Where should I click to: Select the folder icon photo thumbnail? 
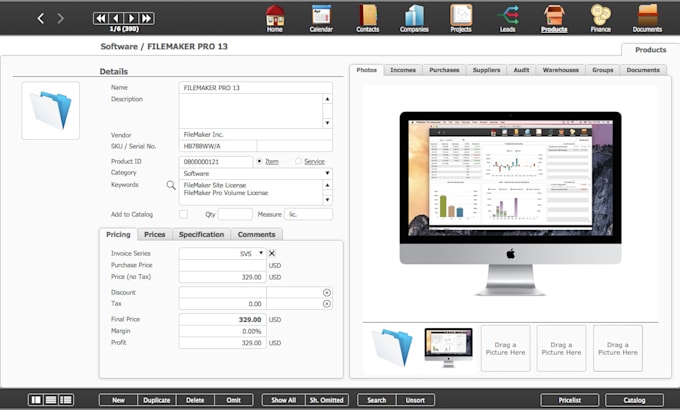392,348
